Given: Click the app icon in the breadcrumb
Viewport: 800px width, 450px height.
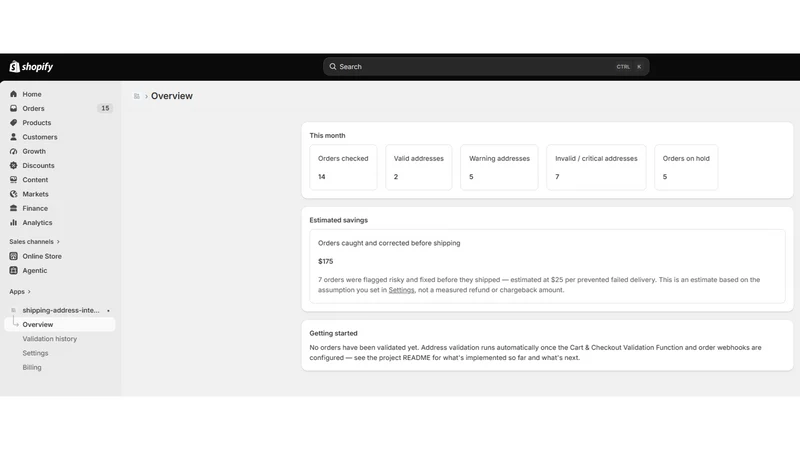Looking at the screenshot, I should pos(137,96).
